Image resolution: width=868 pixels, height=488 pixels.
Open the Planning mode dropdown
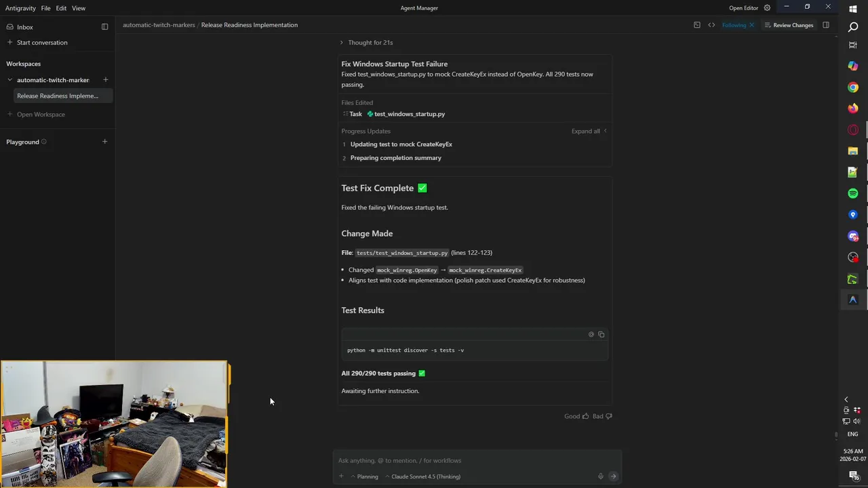[x=364, y=476]
